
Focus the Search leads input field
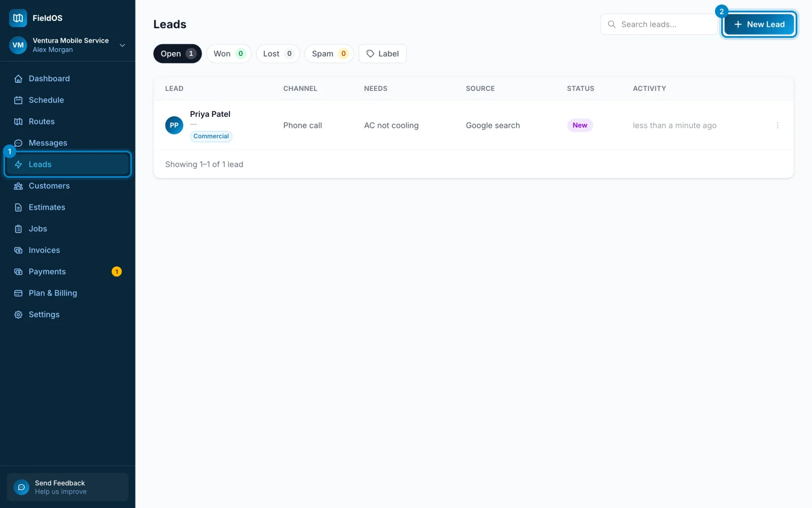coord(659,24)
